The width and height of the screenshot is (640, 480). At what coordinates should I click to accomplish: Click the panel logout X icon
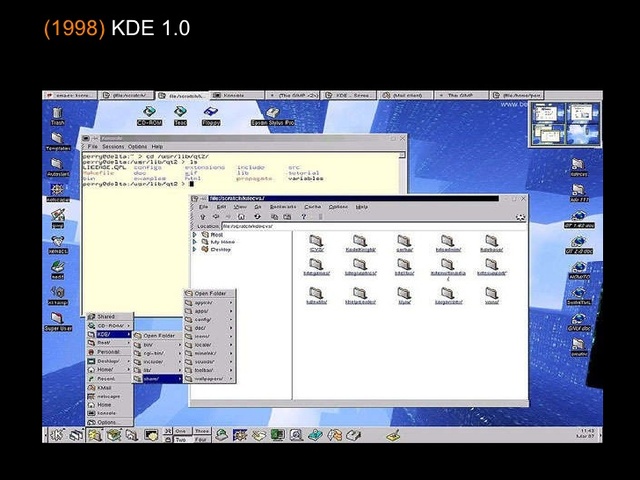167,431
